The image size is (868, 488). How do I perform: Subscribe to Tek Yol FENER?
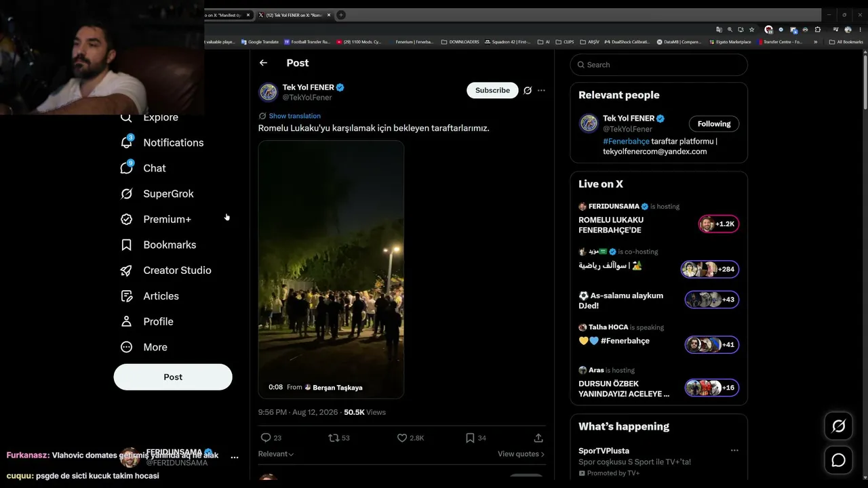coord(492,90)
